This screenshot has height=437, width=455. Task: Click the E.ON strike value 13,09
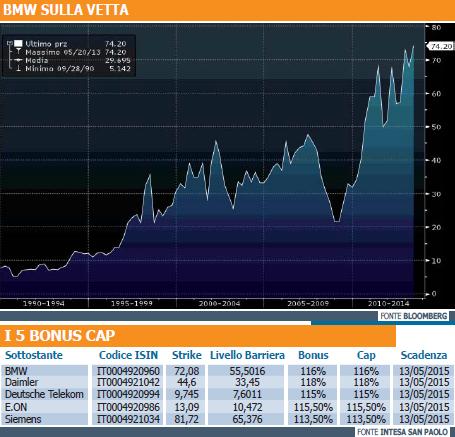click(x=187, y=407)
